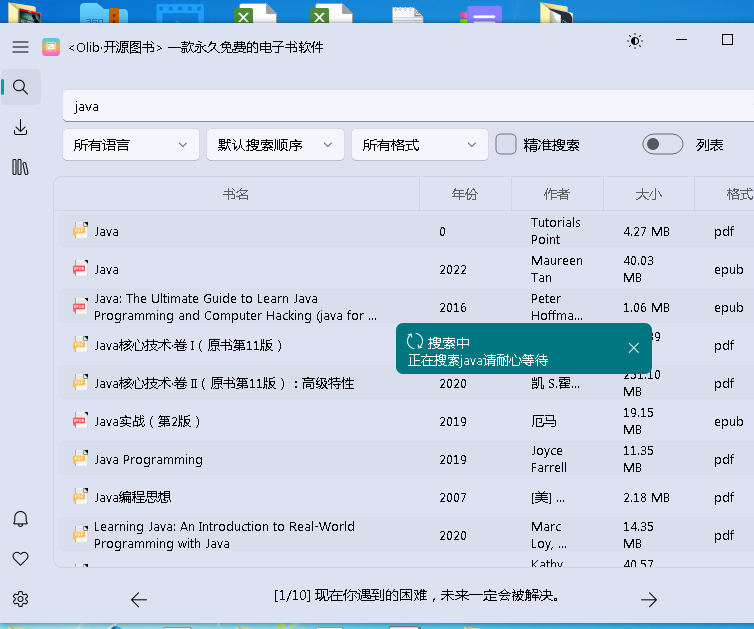Open the 默认搜索顺序 sort dropdown
This screenshot has width=754, height=629.
pos(275,145)
